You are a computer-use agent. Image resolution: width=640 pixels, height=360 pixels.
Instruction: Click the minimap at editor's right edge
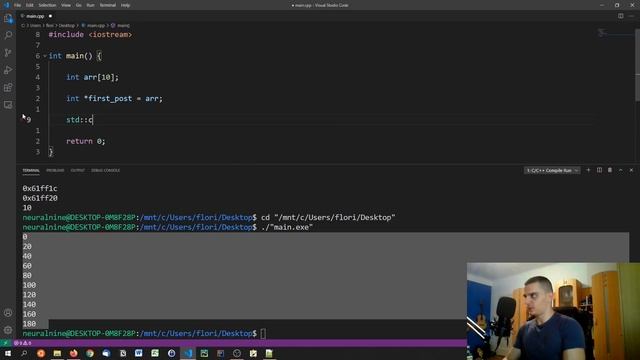pos(616,33)
